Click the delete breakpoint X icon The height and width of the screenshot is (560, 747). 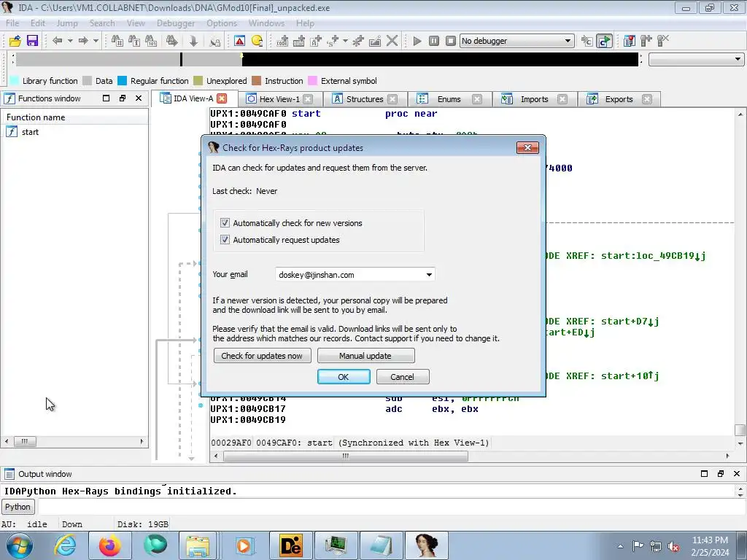[663, 41]
